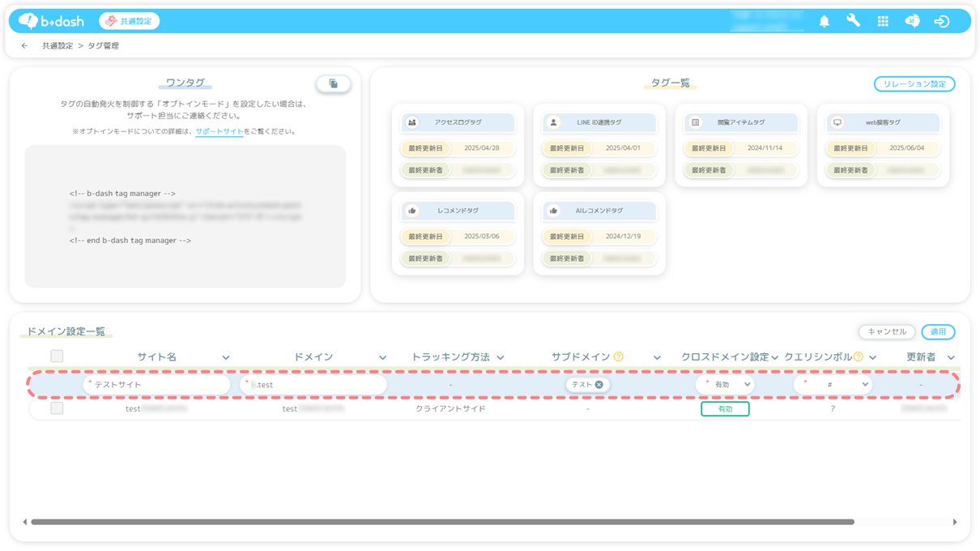Toggle the select-all checkbox in table header
Viewport: 980px width, 551px height.
pyautogui.click(x=57, y=357)
